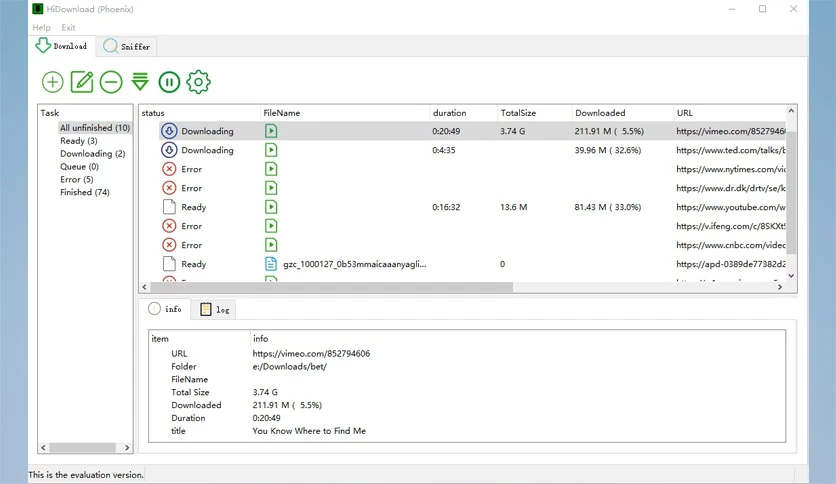836x484 pixels.
Task: Click video file icon in cnbc row
Action: coord(271,245)
